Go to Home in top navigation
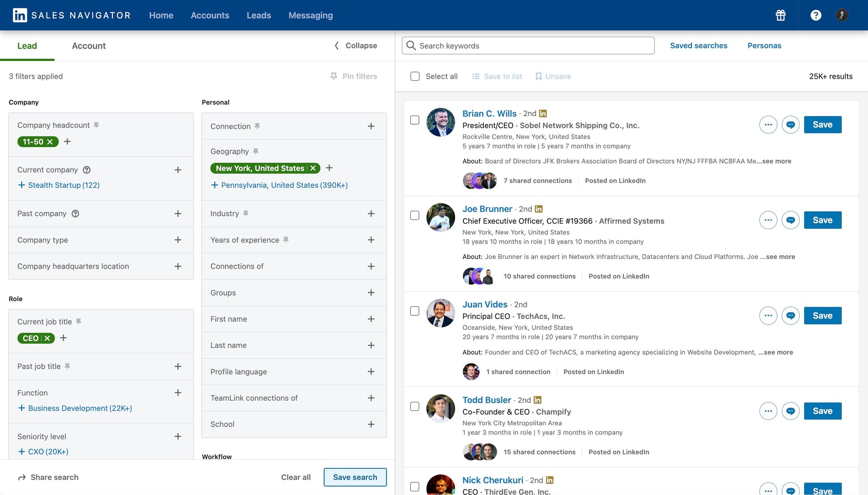This screenshot has height=495, width=868. [x=161, y=15]
